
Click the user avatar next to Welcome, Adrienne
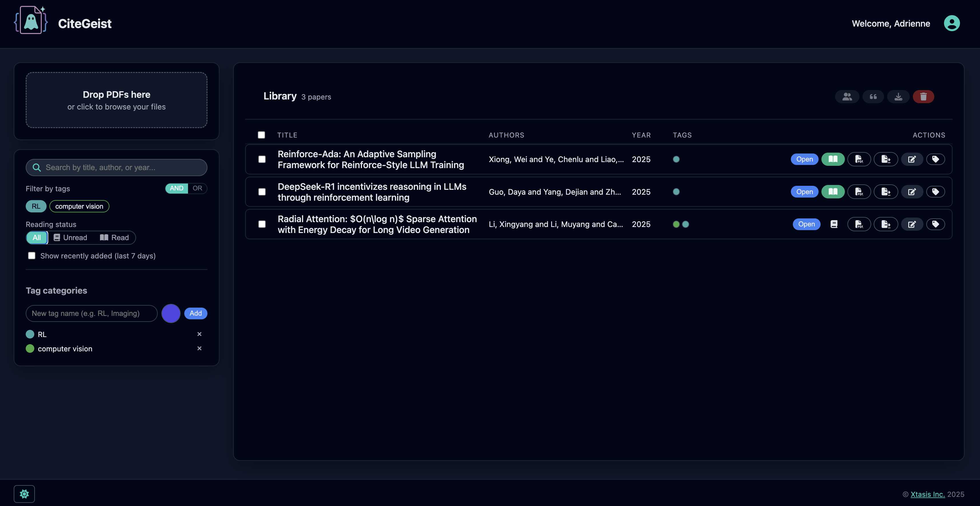point(952,23)
